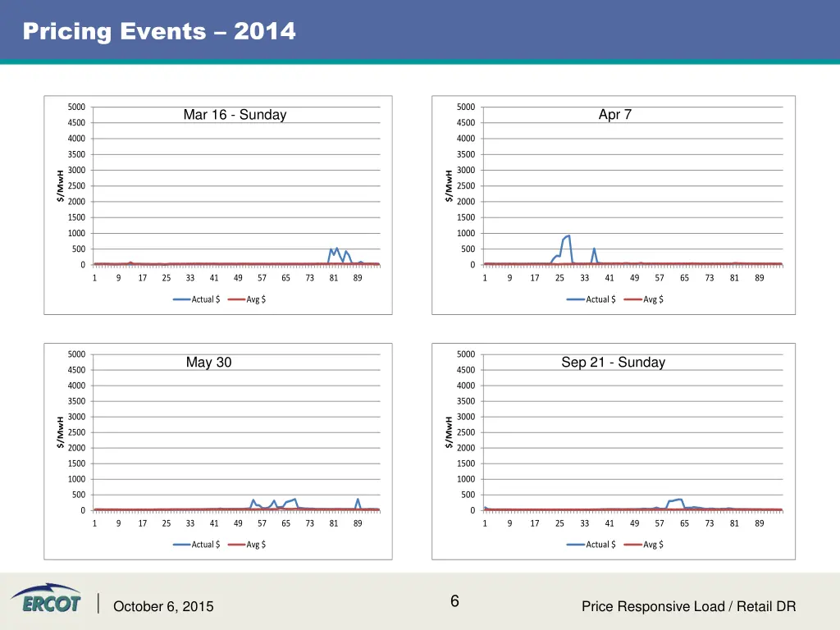Click the ERCOT logo in the footer

click(x=45, y=601)
